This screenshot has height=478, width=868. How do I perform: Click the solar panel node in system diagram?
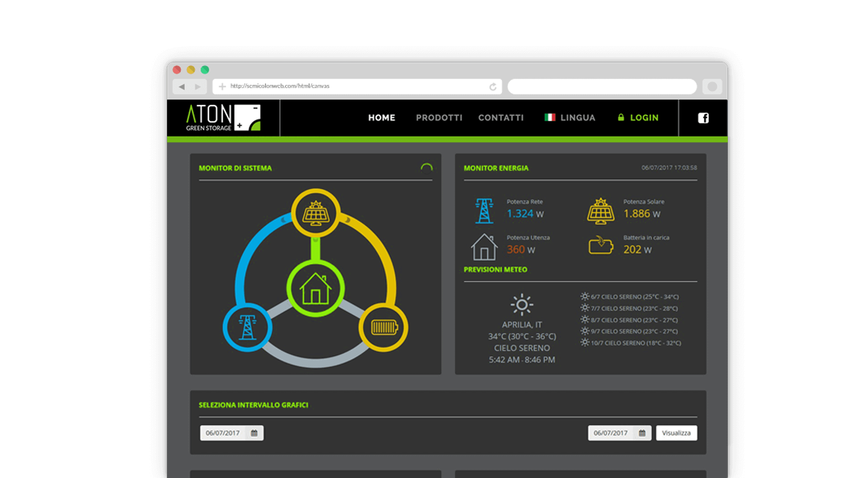316,213
